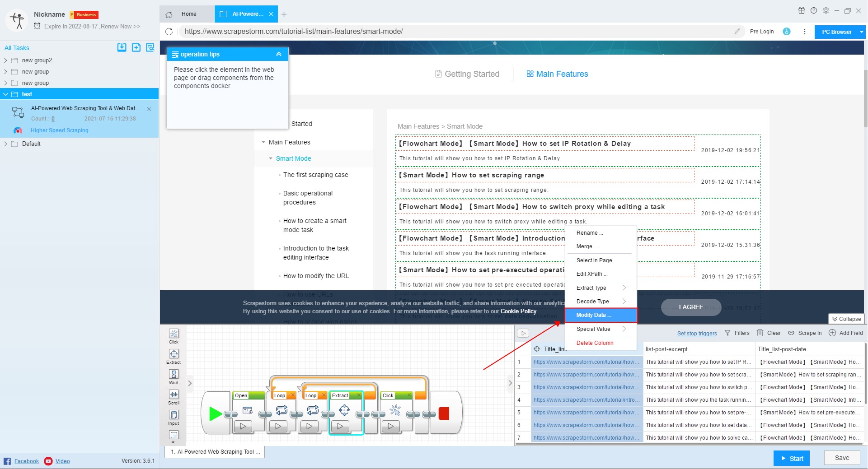
Task: Click the I AGREE cookie button
Action: pos(691,307)
